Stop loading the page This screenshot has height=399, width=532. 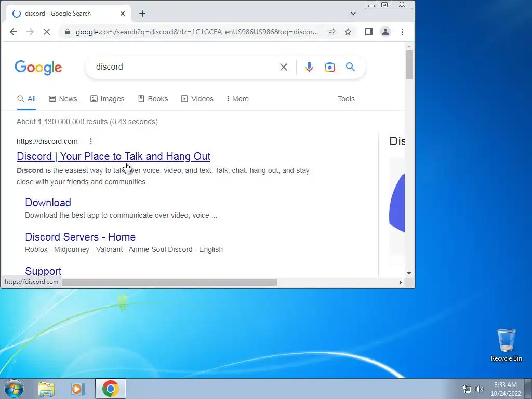(47, 32)
